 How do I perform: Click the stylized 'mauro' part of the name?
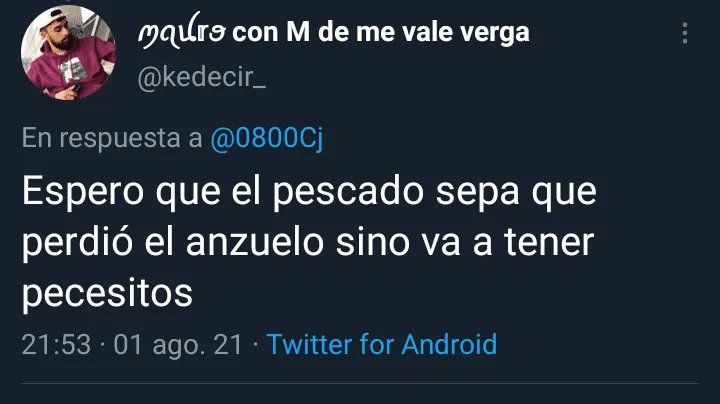coord(181,30)
